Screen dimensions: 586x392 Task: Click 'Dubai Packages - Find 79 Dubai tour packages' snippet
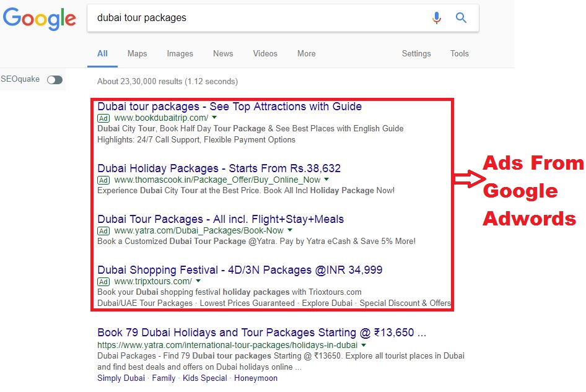click(x=281, y=362)
